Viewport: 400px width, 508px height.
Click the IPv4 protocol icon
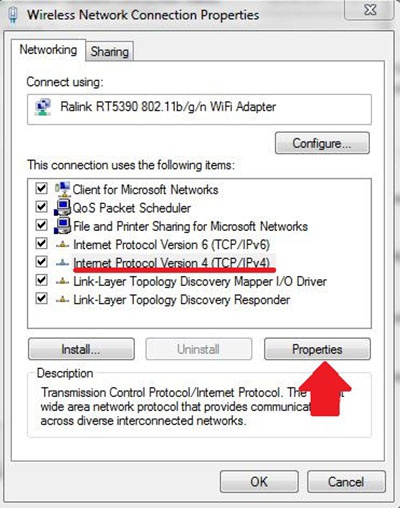click(63, 263)
